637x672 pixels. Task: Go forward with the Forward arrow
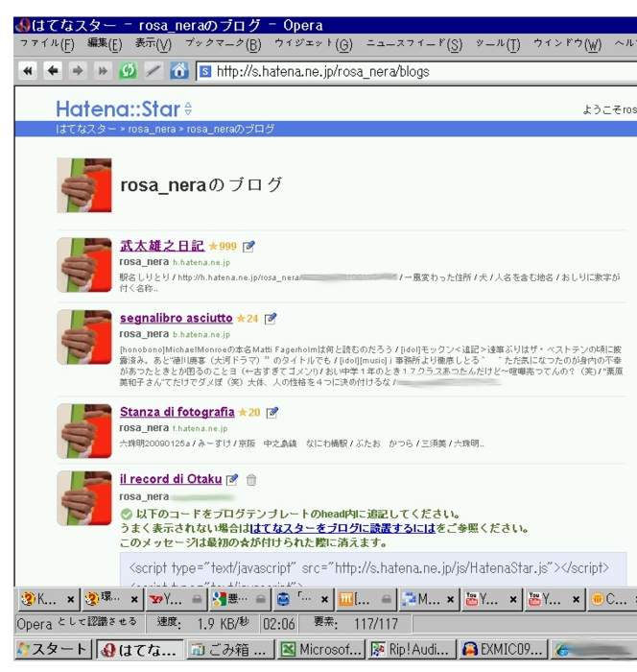click(x=78, y=71)
